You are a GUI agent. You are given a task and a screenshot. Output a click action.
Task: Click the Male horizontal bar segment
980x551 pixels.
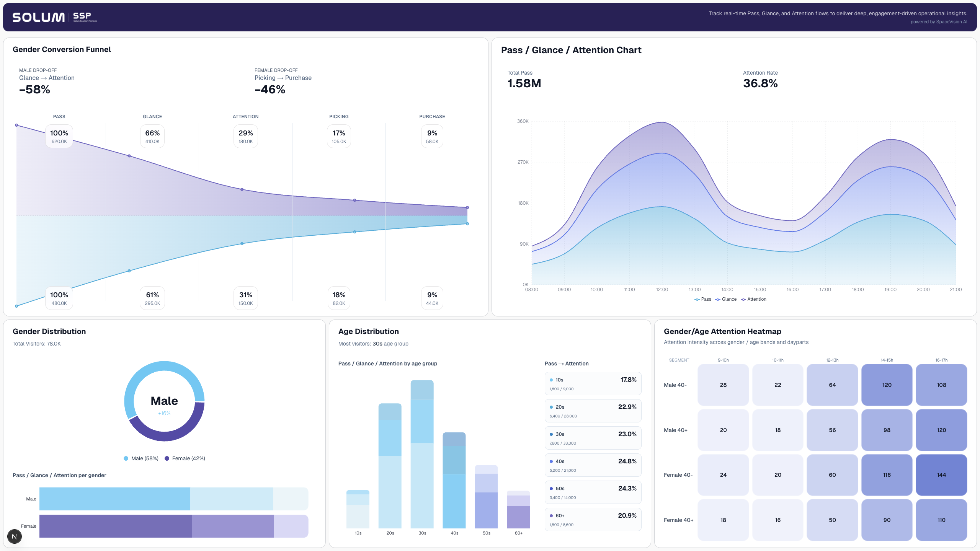115,499
